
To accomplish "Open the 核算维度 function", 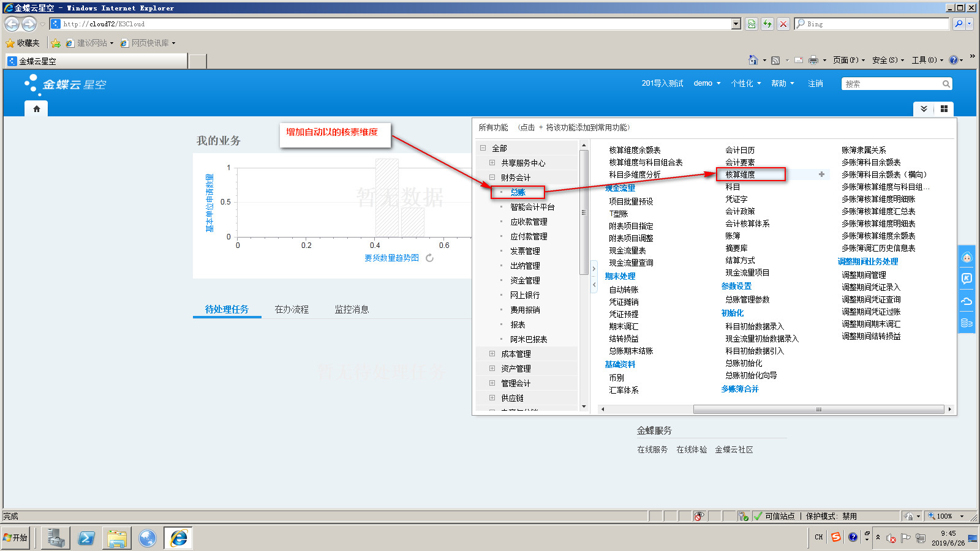I will [740, 174].
